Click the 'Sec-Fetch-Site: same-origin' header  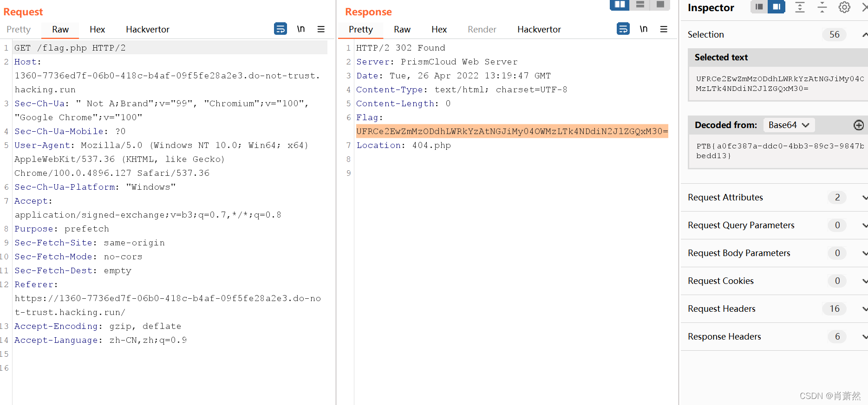coord(90,243)
